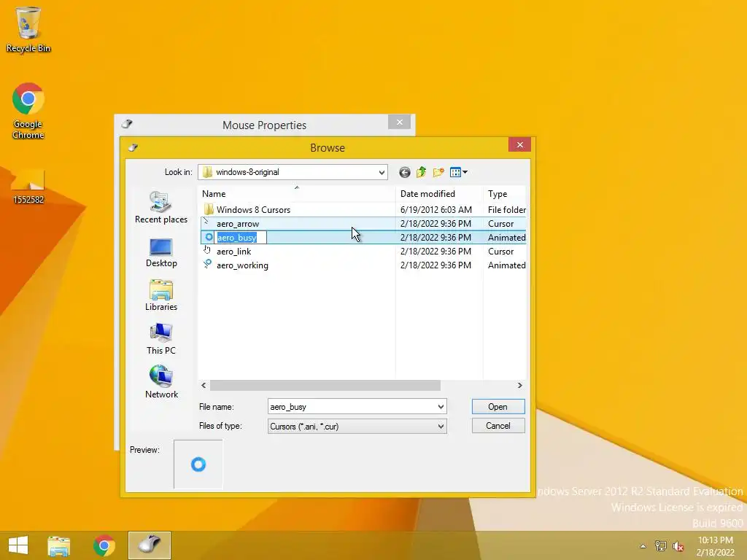Viewport: 747px width, 560px height.
Task: Click the cursor preview thumbnail
Action: pyautogui.click(x=198, y=464)
